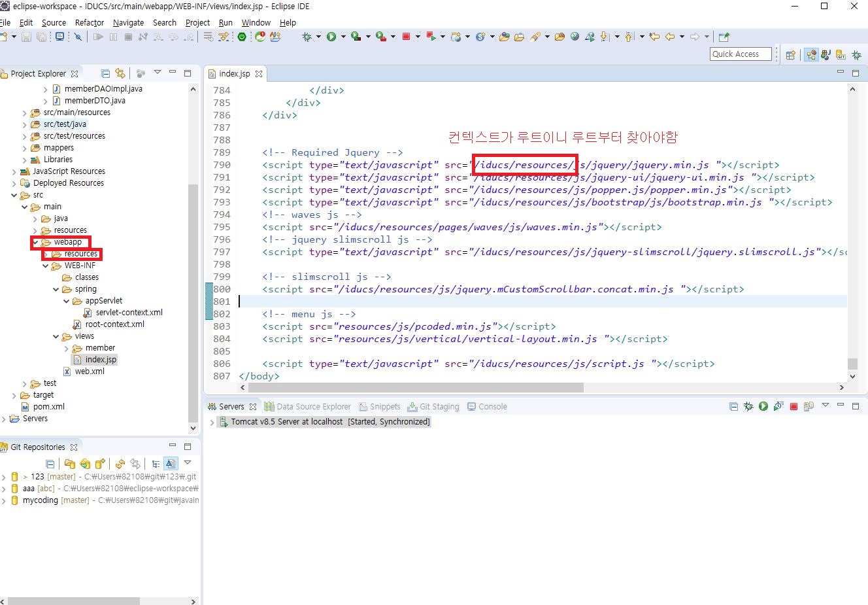Collapse the webapp folder in the tree

pyautogui.click(x=35, y=242)
